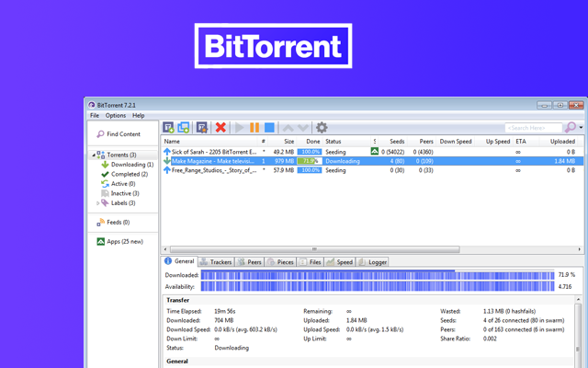
Task: Click the Downloaded pieces bar
Action: click(378, 275)
